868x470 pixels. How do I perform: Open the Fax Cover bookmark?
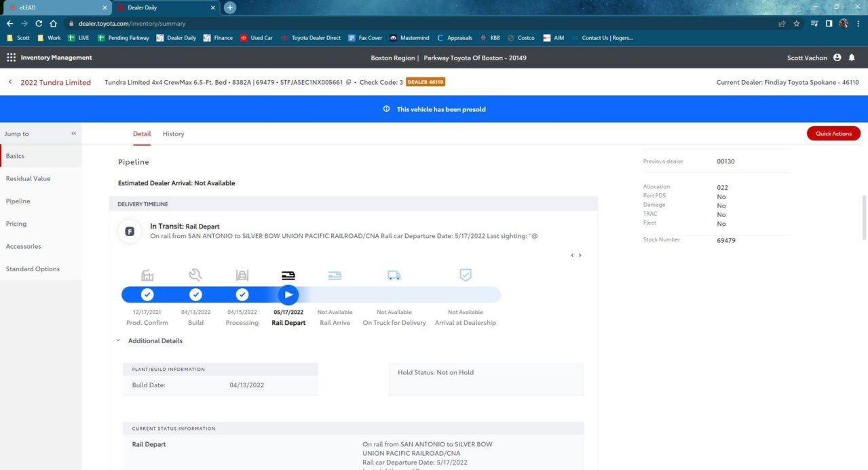coord(365,38)
